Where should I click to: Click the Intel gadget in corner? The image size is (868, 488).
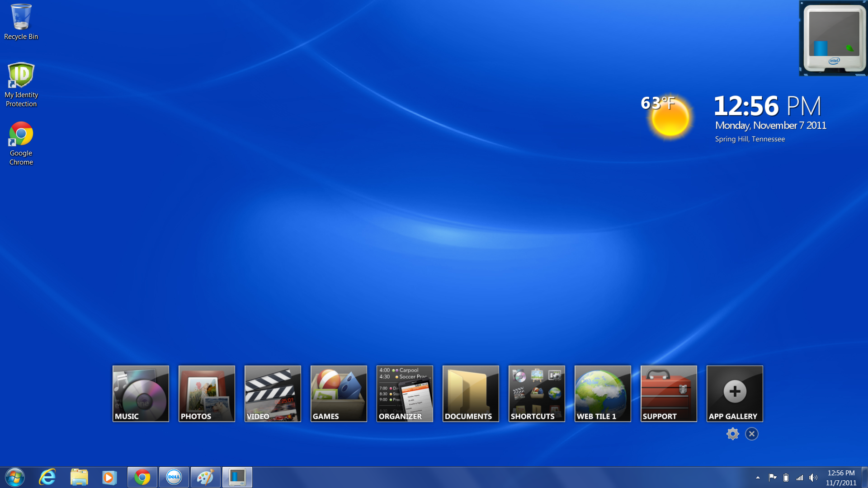click(x=833, y=38)
